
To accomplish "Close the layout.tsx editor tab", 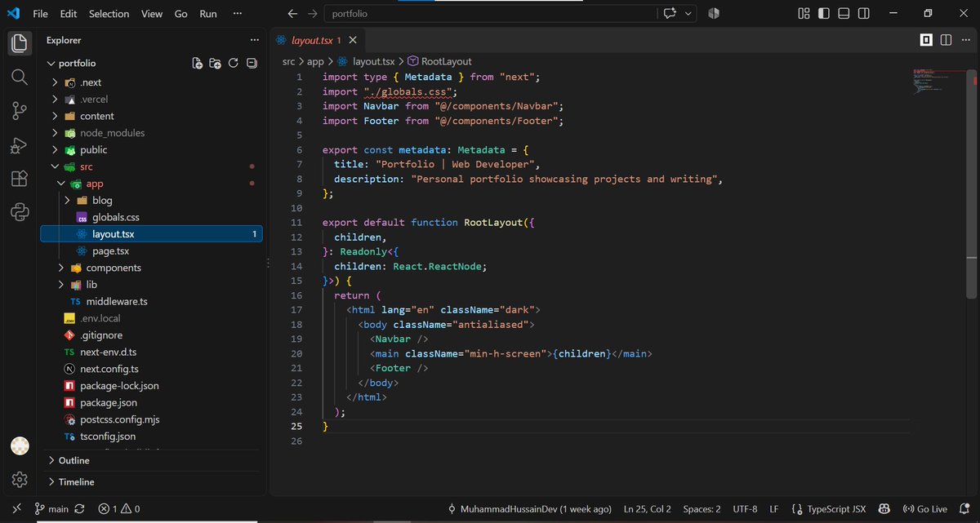I will 353,39.
